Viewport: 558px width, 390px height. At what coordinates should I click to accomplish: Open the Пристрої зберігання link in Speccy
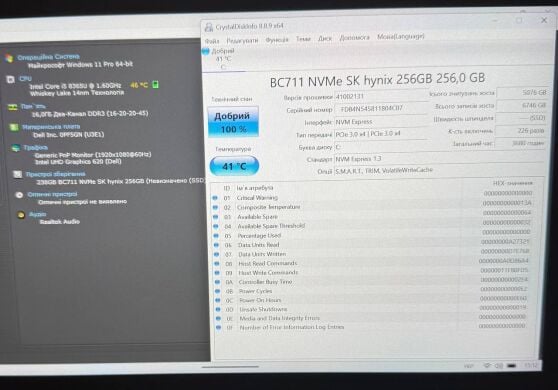[55, 174]
